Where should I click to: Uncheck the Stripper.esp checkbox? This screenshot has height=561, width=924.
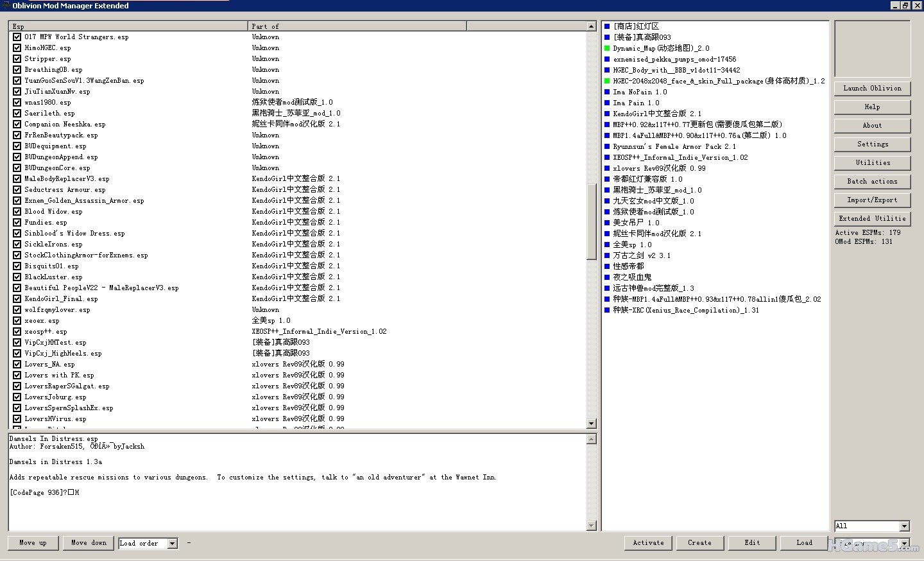tap(17, 58)
